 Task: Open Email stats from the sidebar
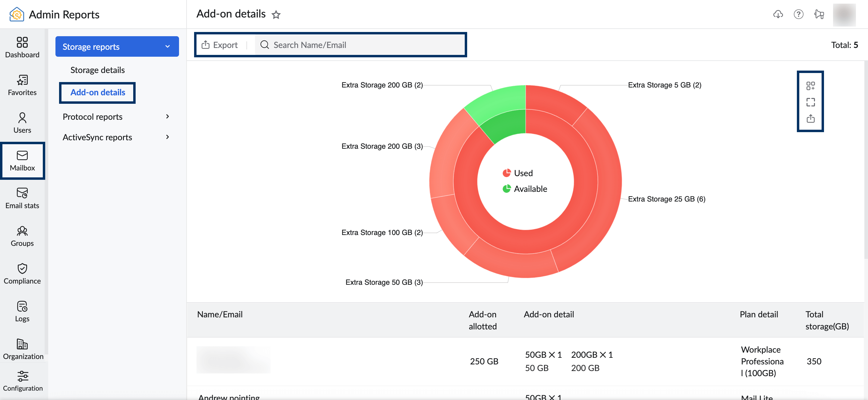22,198
